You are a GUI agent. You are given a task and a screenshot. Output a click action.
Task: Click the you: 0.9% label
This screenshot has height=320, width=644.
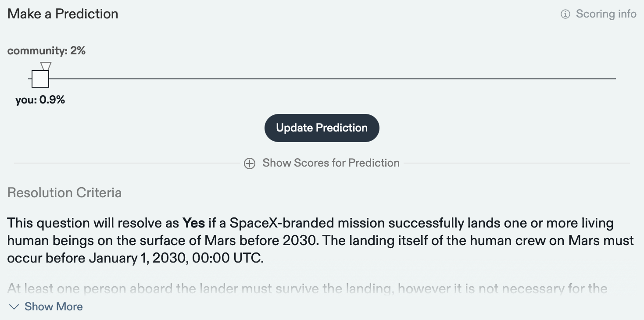[40, 100]
